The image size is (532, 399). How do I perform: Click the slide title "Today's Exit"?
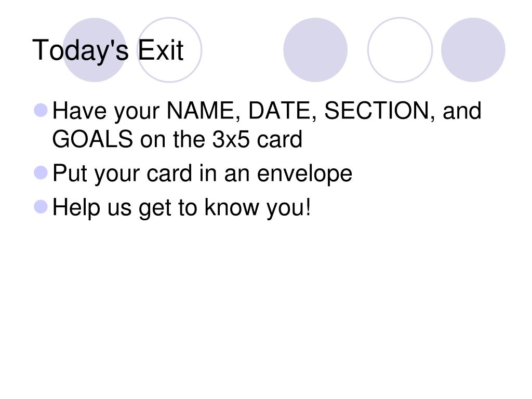click(108, 50)
